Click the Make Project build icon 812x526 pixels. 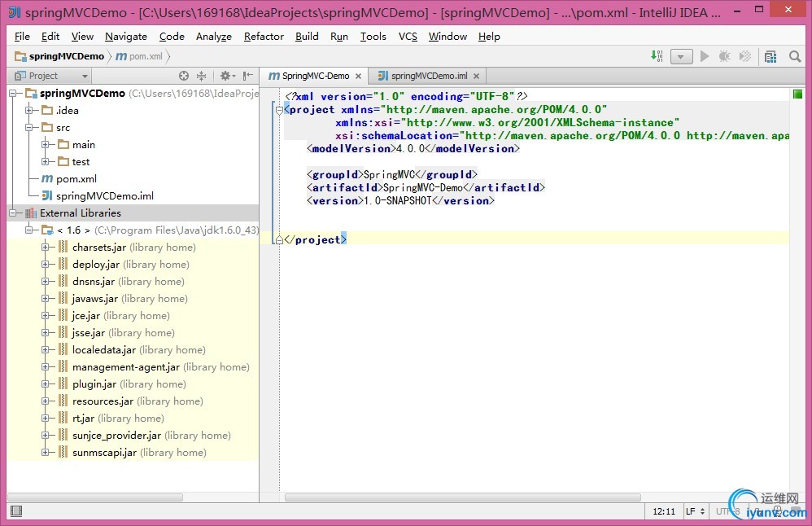657,56
